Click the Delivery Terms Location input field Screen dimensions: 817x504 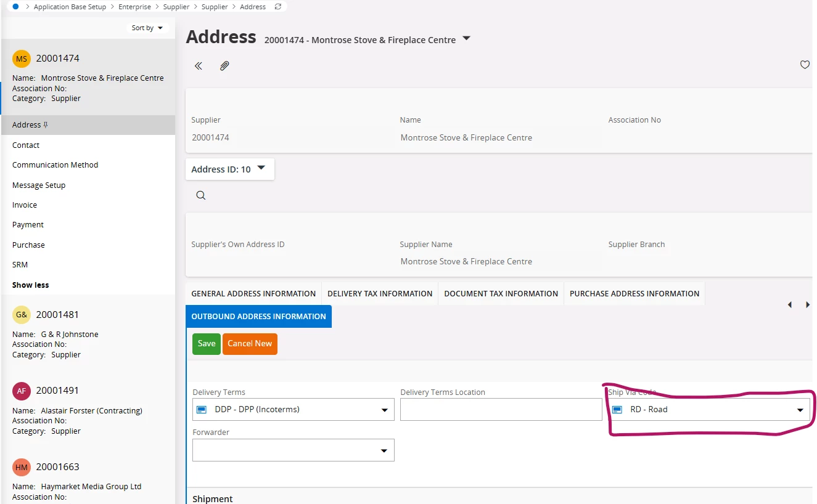click(x=501, y=410)
